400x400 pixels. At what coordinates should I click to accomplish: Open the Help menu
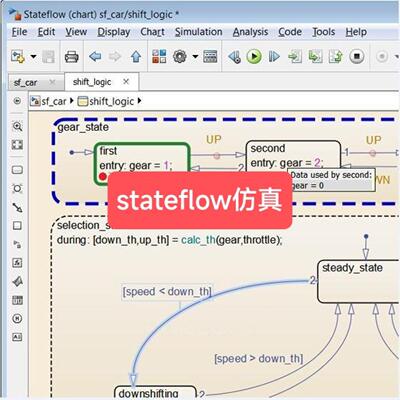356,32
